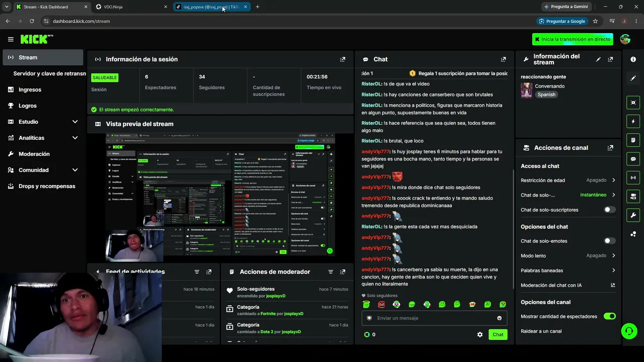Screen dimensions: 644x362
Task: Open chat settings gear icon
Action: click(480, 334)
